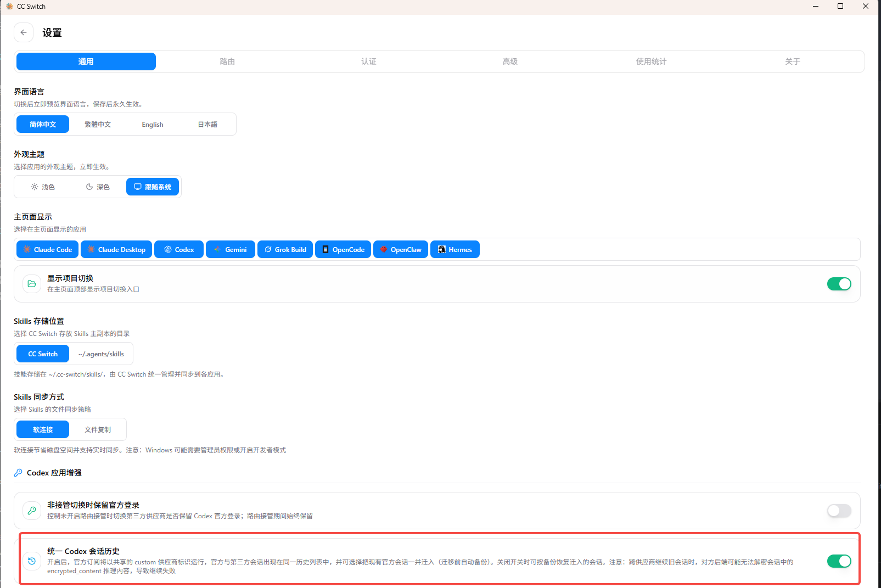Viewport: 881px width, 588px height.
Task: Click the Claude Code logo icon
Action: click(27, 249)
